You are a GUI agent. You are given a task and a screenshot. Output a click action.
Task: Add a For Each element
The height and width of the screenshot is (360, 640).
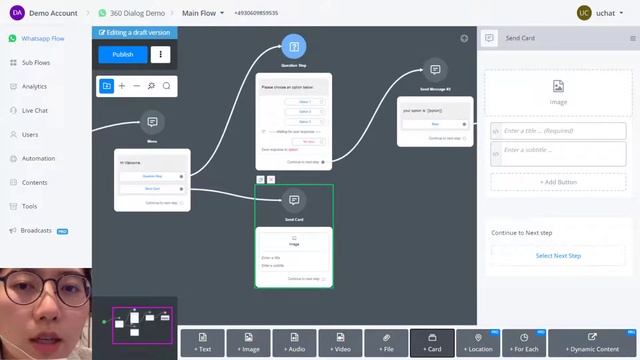point(524,343)
